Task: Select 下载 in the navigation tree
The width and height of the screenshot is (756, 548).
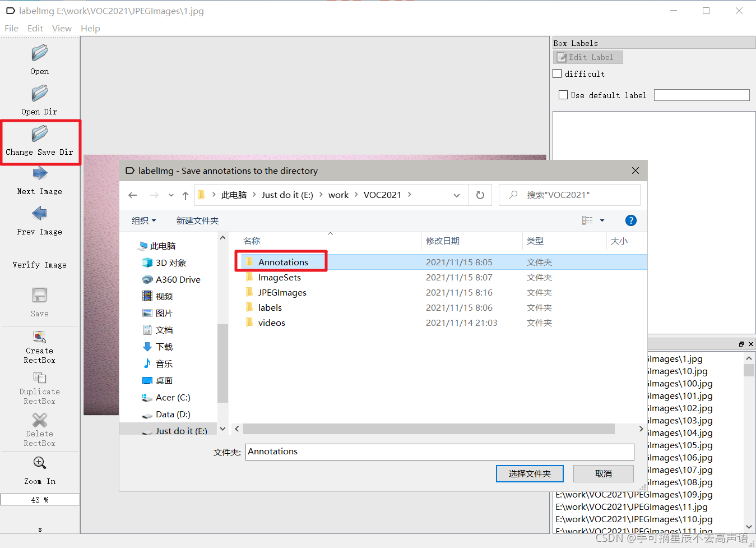Action: coord(164,347)
